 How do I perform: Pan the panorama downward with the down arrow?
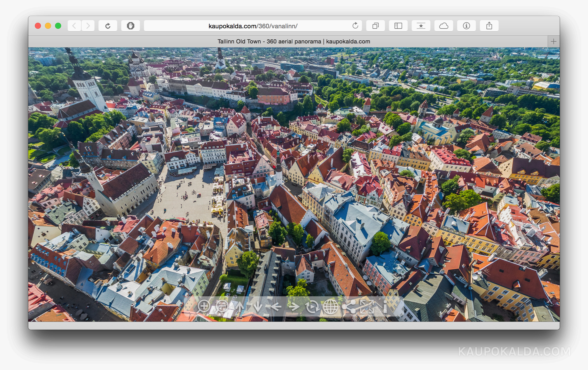pyautogui.click(x=258, y=307)
